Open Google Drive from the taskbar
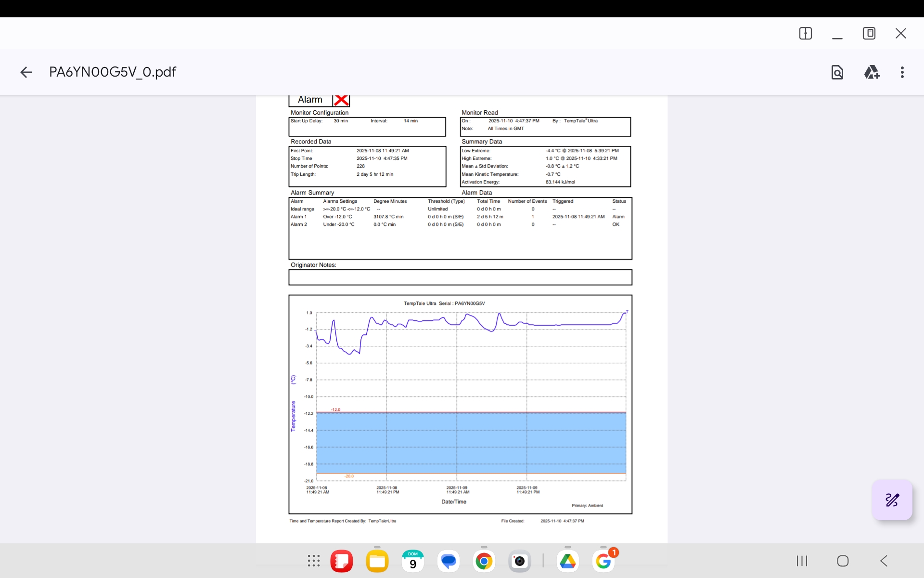This screenshot has height=578, width=924. click(x=567, y=561)
